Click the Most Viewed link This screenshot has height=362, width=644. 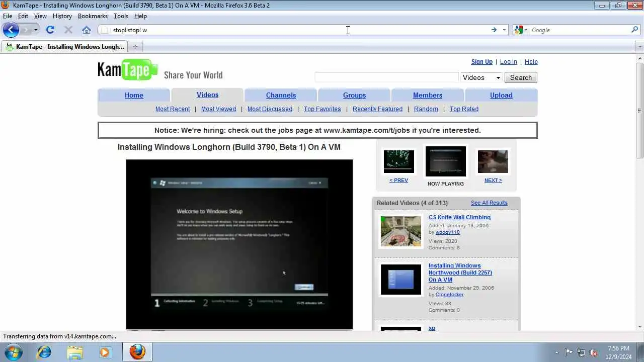(x=218, y=109)
